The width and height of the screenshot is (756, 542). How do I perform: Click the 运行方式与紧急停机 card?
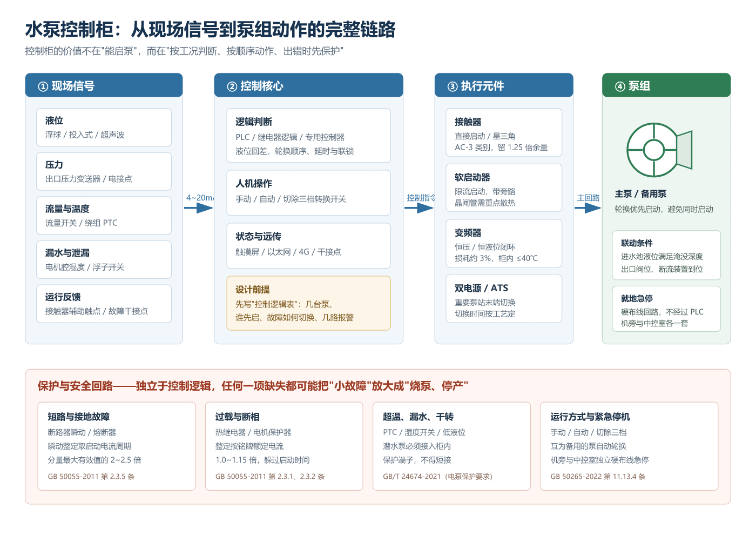click(629, 446)
